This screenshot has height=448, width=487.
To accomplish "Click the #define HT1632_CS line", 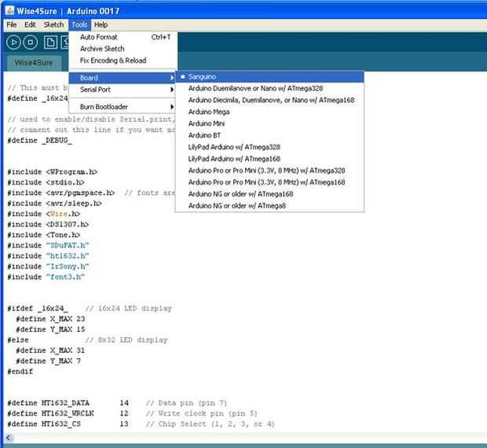I will pyautogui.click(x=141, y=424).
